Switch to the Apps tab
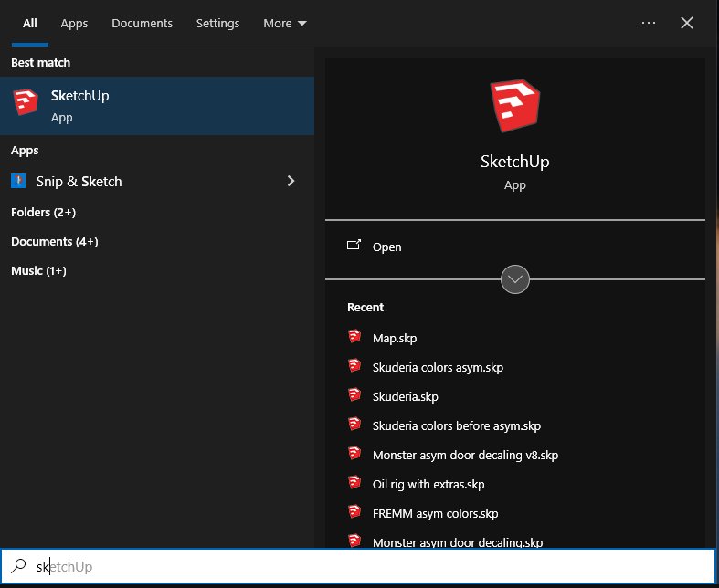This screenshot has height=588, width=719. (x=74, y=23)
